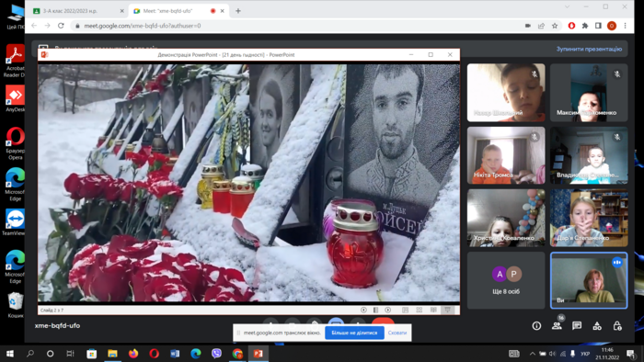This screenshot has height=362, width=644.
Task: Open Viber from the taskbar
Action: (216, 354)
